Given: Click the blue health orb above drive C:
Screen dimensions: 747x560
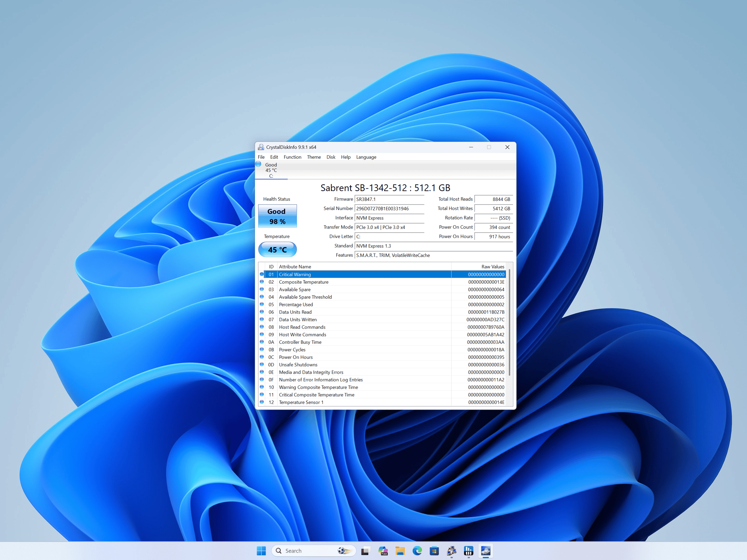Looking at the screenshot, I should [258, 164].
